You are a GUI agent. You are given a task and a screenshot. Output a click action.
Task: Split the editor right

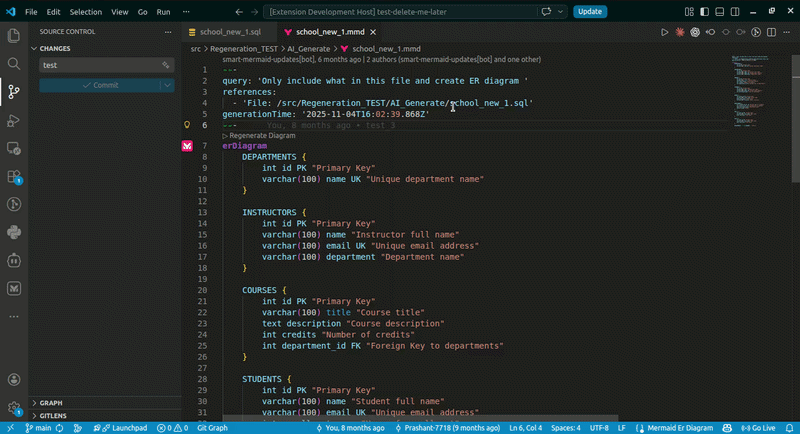[x=771, y=32]
